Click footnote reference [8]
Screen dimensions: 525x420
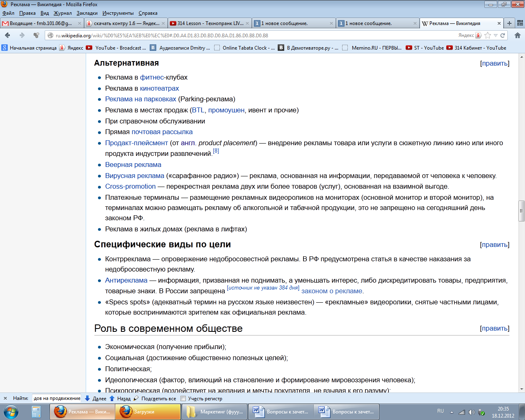[x=216, y=151]
